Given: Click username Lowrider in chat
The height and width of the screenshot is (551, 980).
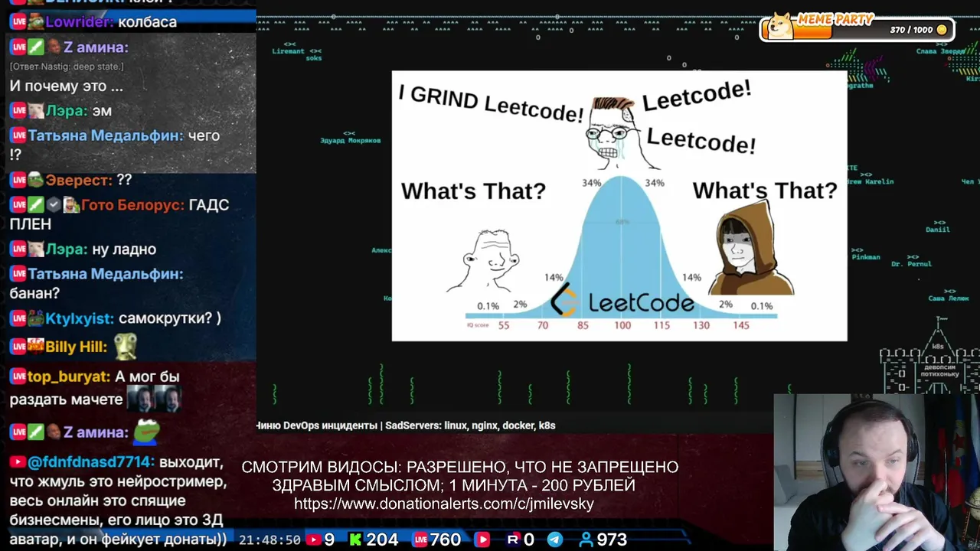Looking at the screenshot, I should tap(80, 22).
